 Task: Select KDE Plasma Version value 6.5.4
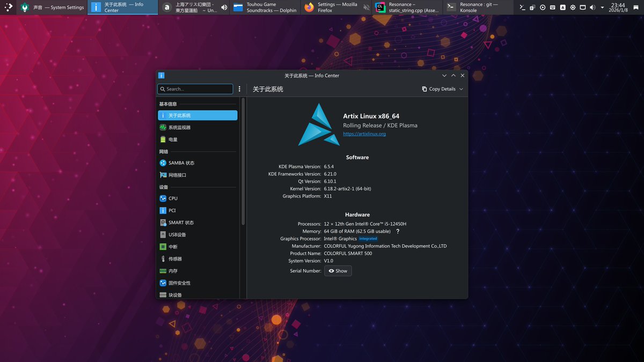click(x=328, y=167)
